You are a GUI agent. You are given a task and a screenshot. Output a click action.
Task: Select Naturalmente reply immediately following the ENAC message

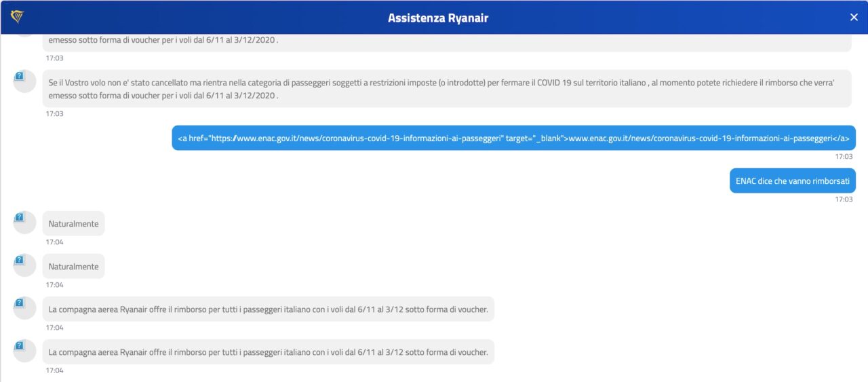pyautogui.click(x=73, y=224)
